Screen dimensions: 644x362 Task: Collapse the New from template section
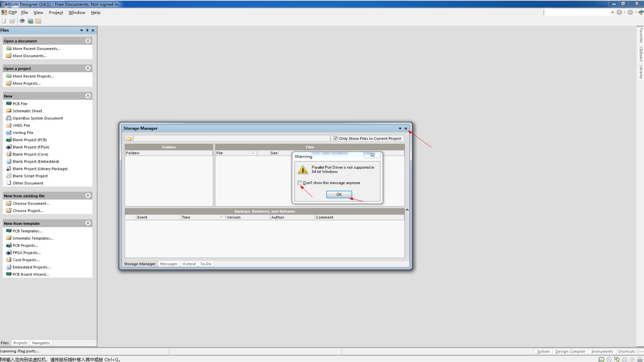tap(88, 223)
